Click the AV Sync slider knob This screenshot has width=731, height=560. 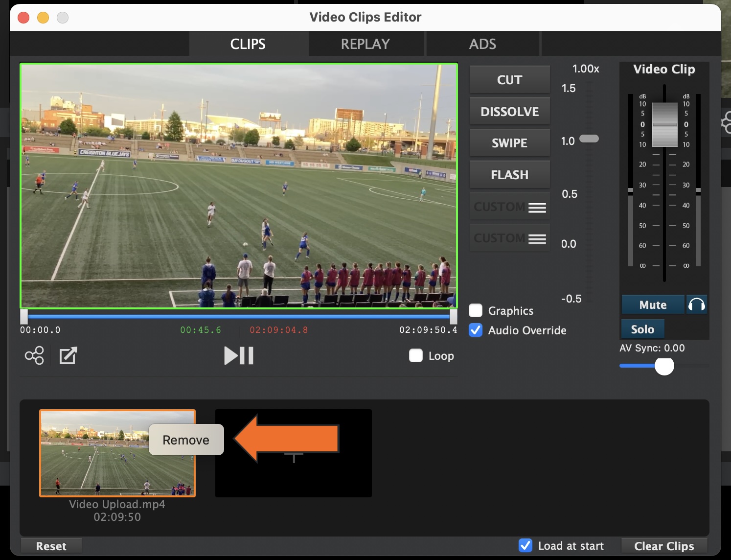(664, 366)
